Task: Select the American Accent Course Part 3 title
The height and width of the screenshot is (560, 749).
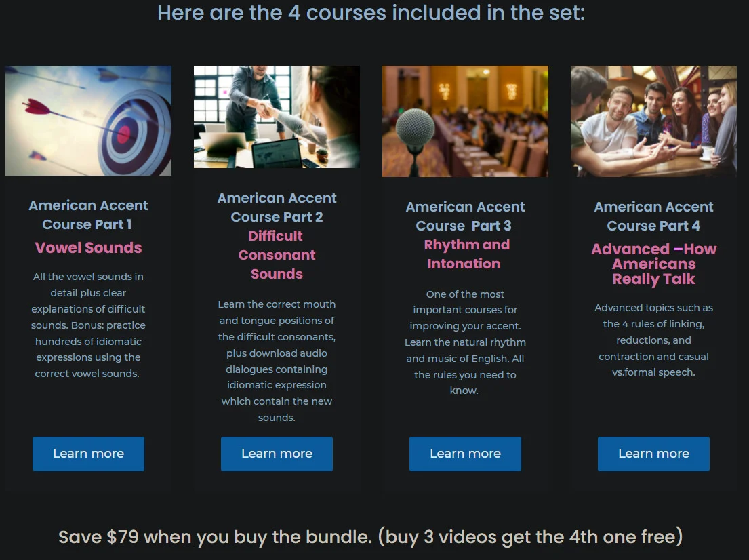Action: pyautogui.click(x=465, y=216)
